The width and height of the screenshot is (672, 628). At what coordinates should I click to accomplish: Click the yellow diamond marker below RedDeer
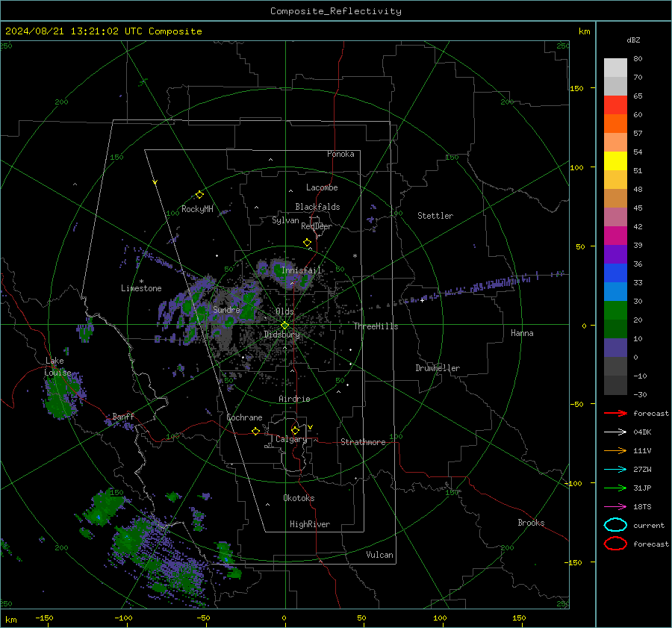(x=308, y=243)
